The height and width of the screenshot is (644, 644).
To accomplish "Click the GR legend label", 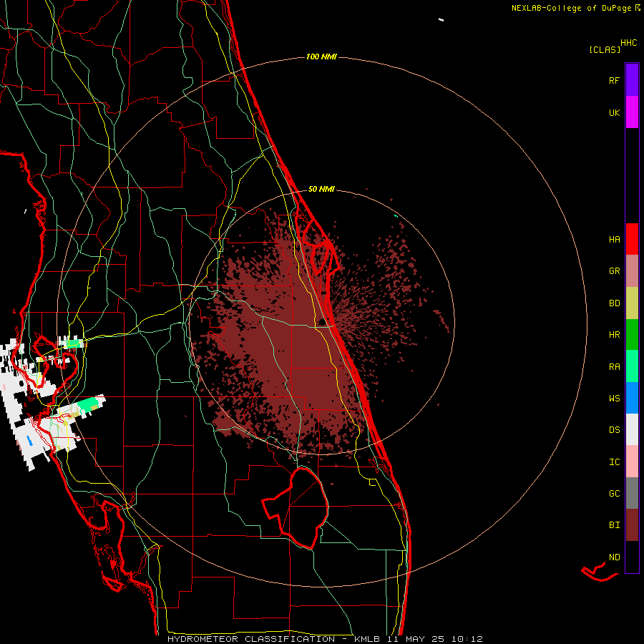I will (x=614, y=271).
